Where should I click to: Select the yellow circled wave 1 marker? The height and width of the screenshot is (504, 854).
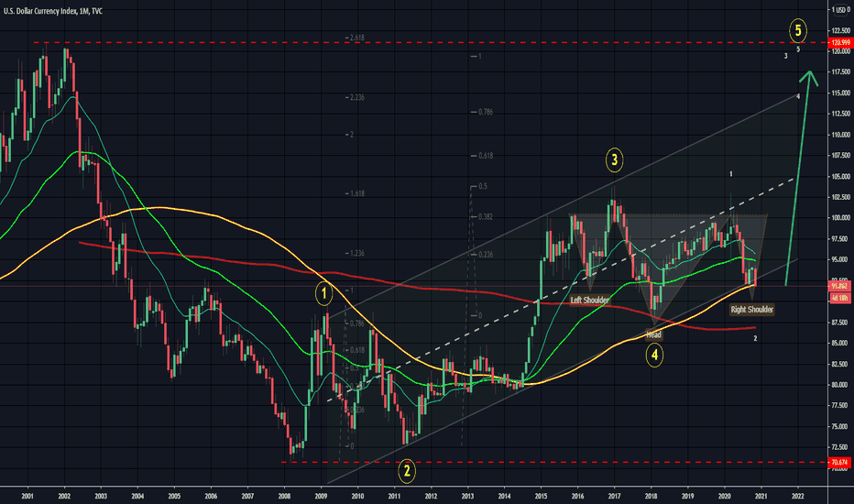324,293
